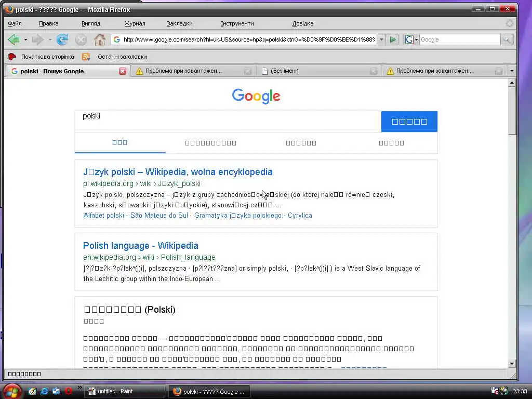Open the Back history dropdown arrow
This screenshot has width=532, height=399.
pyautogui.click(x=25, y=39)
